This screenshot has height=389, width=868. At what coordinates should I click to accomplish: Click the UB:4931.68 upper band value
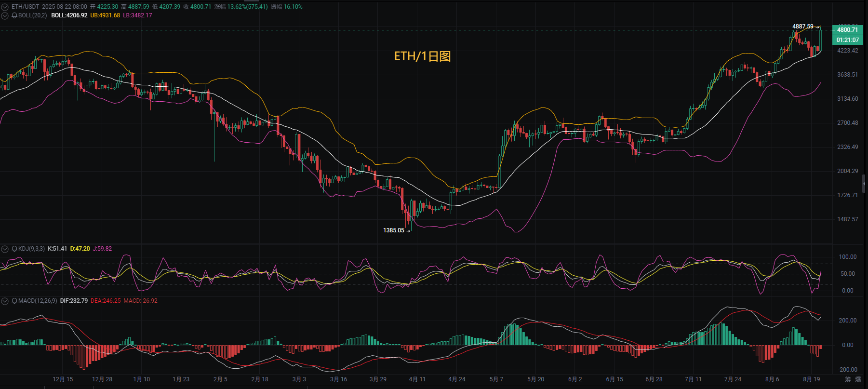105,15
